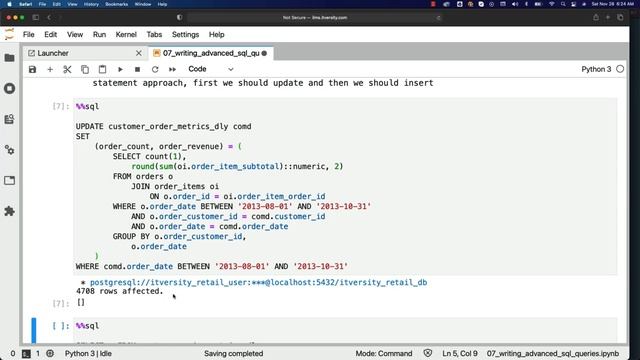Open the cell type Code dropdown

211,69
